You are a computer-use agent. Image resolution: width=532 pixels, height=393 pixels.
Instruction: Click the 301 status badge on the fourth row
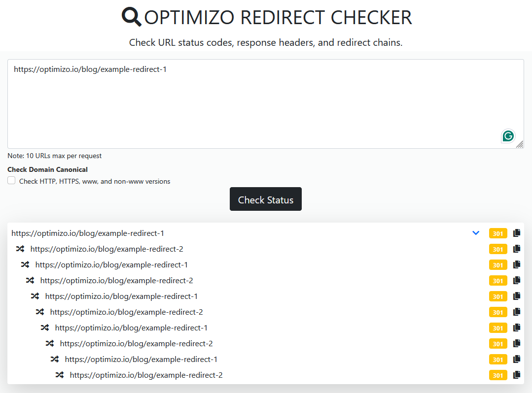[498, 280]
